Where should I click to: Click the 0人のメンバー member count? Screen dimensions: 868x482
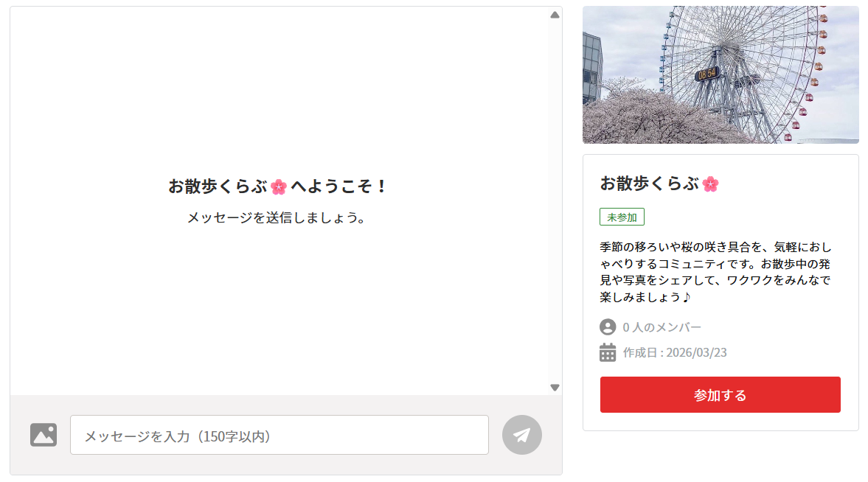[662, 327]
